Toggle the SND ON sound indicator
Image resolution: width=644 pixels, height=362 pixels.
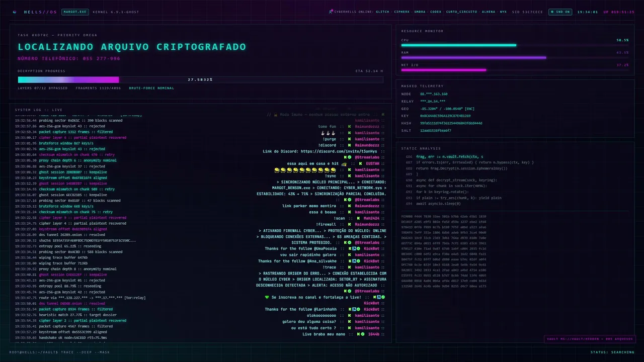click(x=559, y=12)
